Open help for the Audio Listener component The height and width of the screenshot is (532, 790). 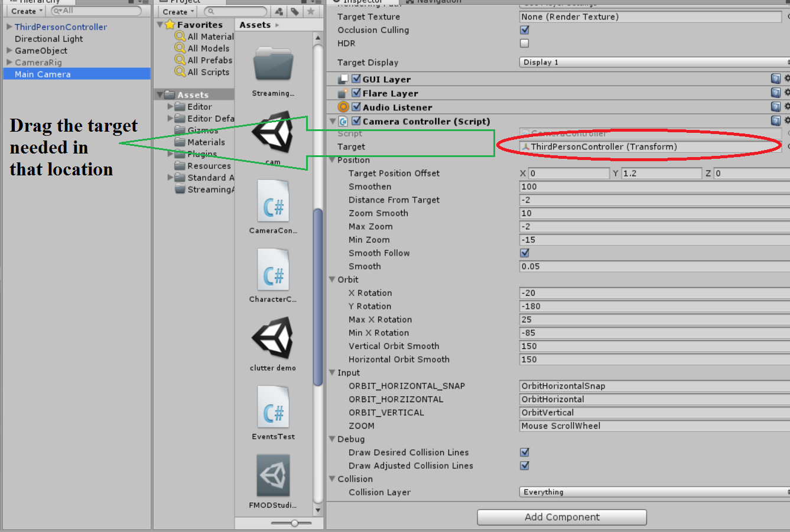coord(776,107)
